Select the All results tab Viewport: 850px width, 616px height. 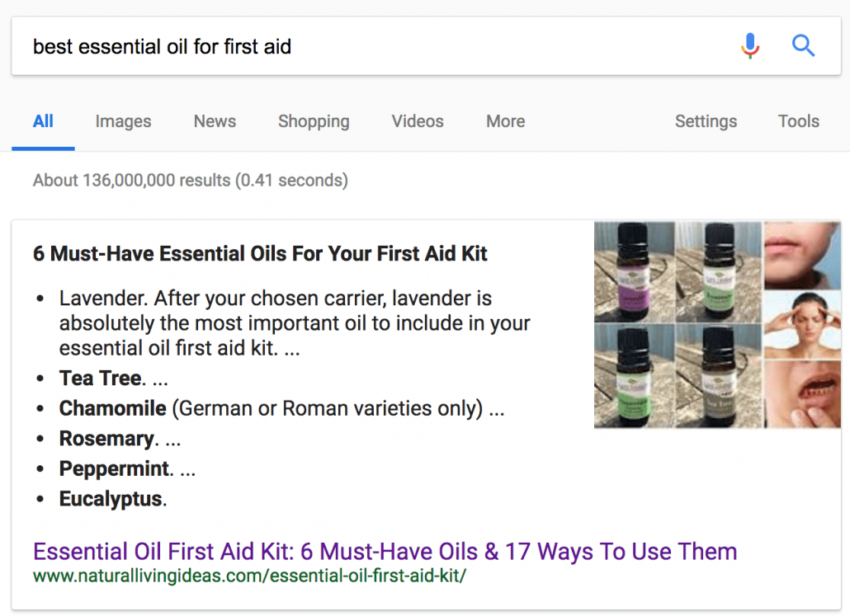coord(43,121)
